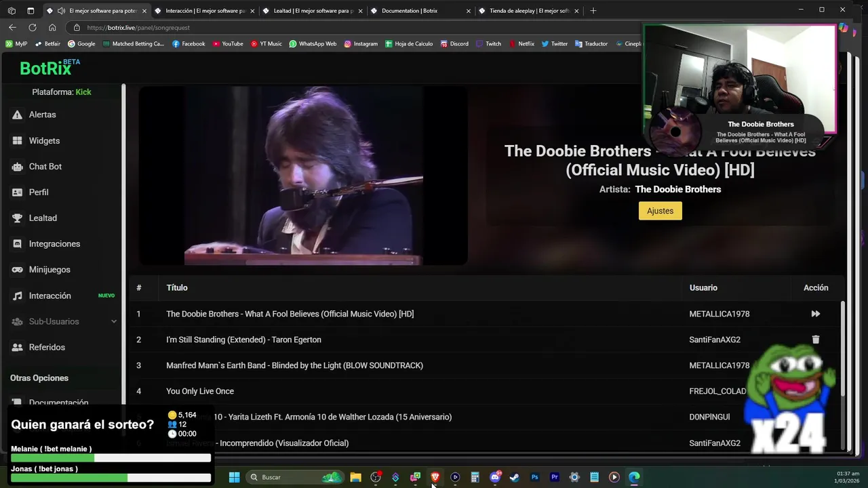Viewport: 868px width, 488px height.
Task: Open the Betfair bookmark
Action: [47, 43]
